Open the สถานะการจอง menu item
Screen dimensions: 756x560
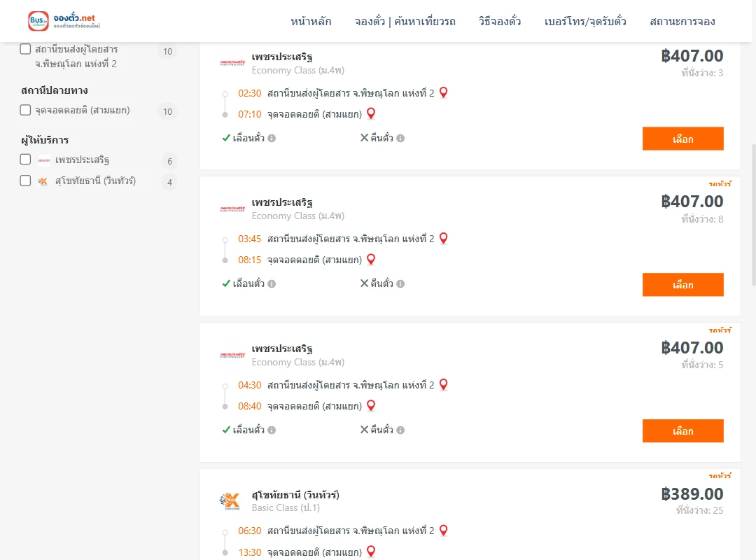682,21
